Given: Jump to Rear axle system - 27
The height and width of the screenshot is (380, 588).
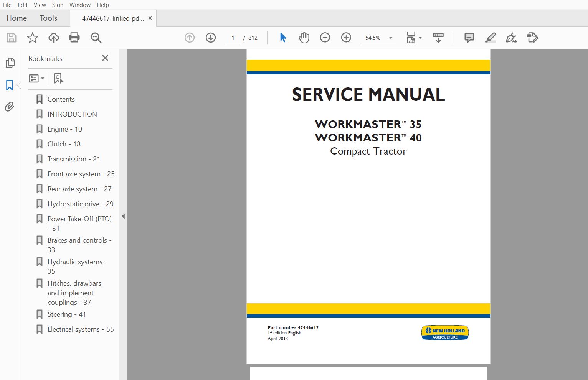Looking at the screenshot, I should coord(79,189).
